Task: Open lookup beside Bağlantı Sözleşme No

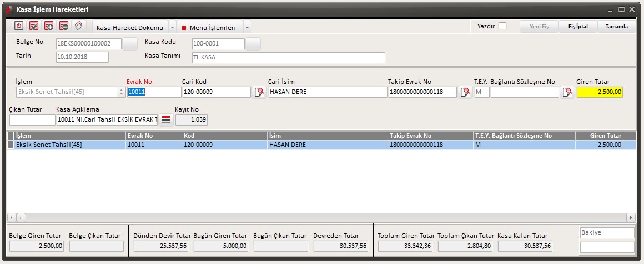Action: [567, 92]
